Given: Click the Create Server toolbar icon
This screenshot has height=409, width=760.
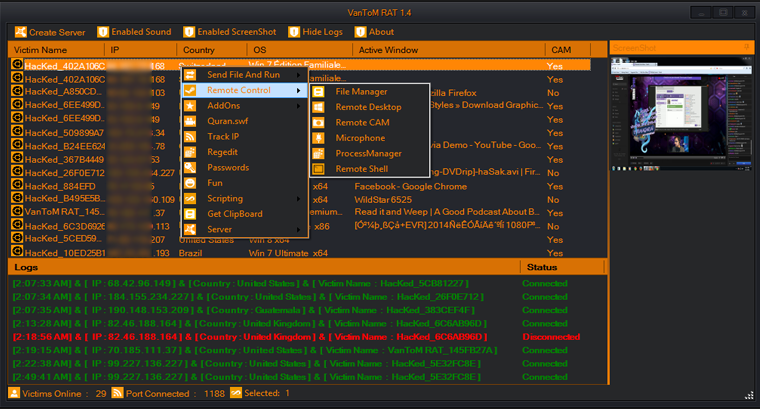Looking at the screenshot, I should pyautogui.click(x=20, y=32).
